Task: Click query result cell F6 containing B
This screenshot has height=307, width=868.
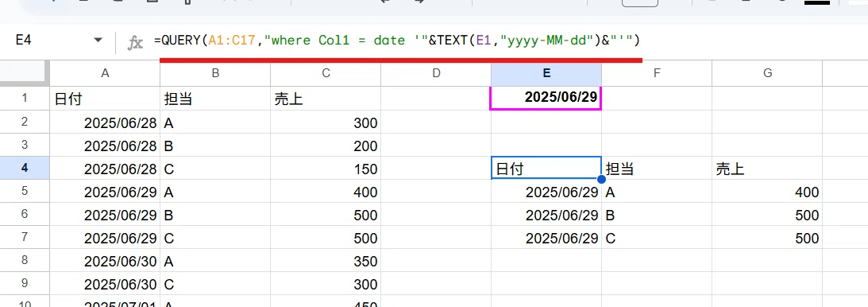Action: click(x=657, y=215)
